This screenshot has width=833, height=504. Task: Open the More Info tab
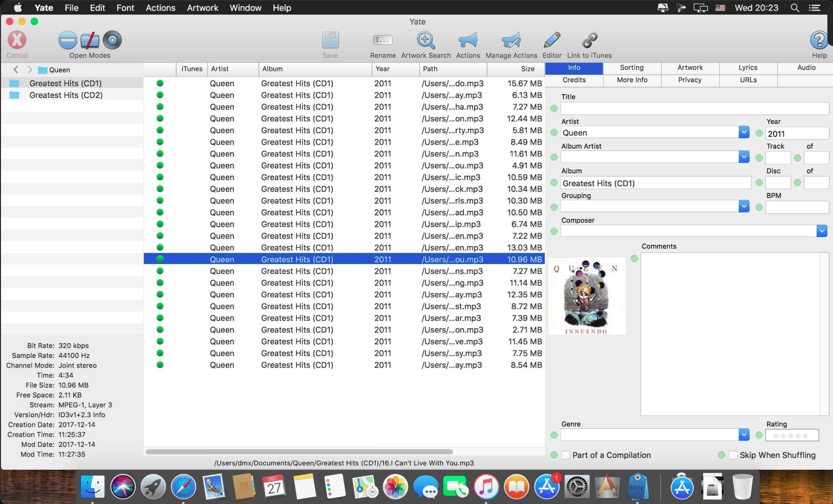[632, 80]
